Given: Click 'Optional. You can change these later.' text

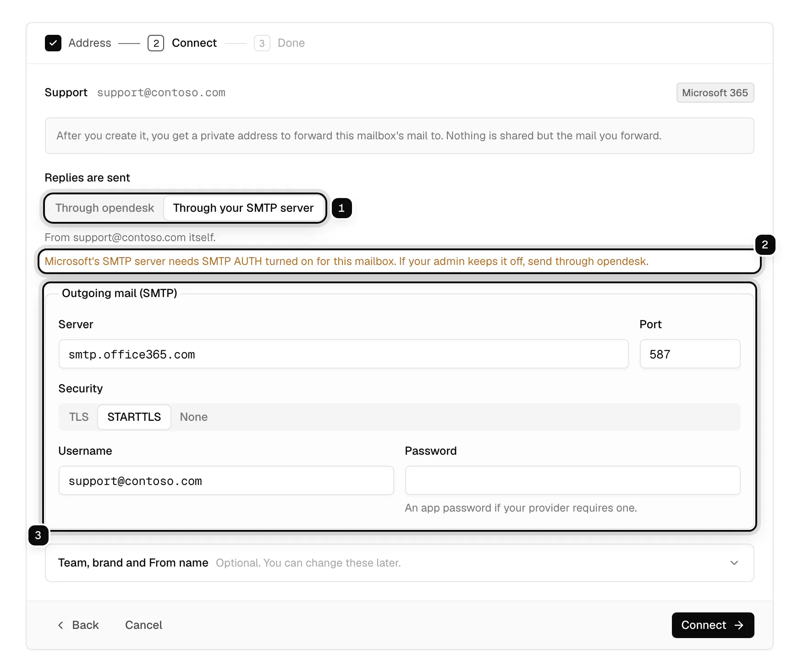Looking at the screenshot, I should point(308,563).
